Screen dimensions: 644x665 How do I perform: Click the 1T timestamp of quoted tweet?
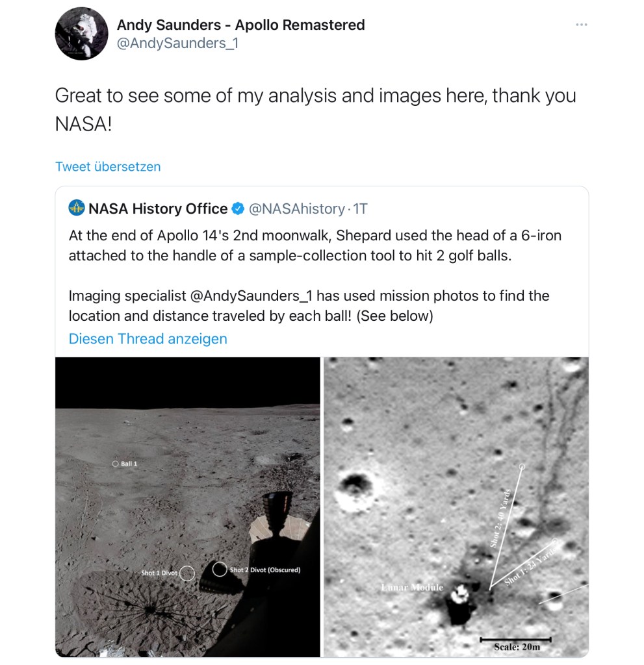pos(361,208)
